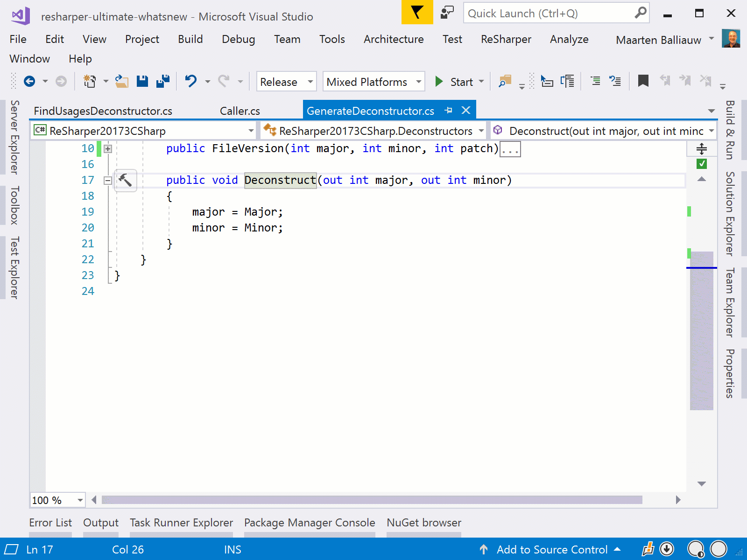Switch to the Caller.cs tab
The height and width of the screenshot is (560, 747).
pyautogui.click(x=240, y=111)
